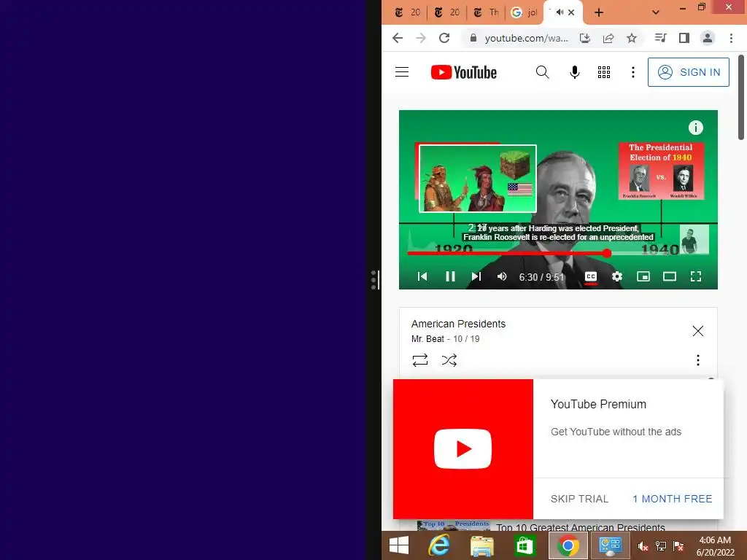Seek using the red progress bar handle
Viewport: 747px width, 560px height.
[x=606, y=253]
